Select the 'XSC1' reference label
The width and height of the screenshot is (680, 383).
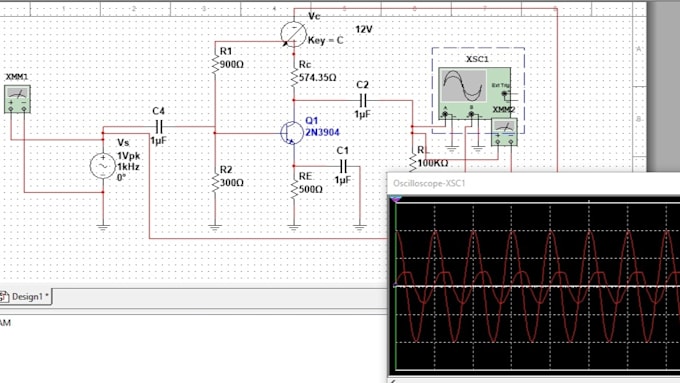click(x=477, y=59)
